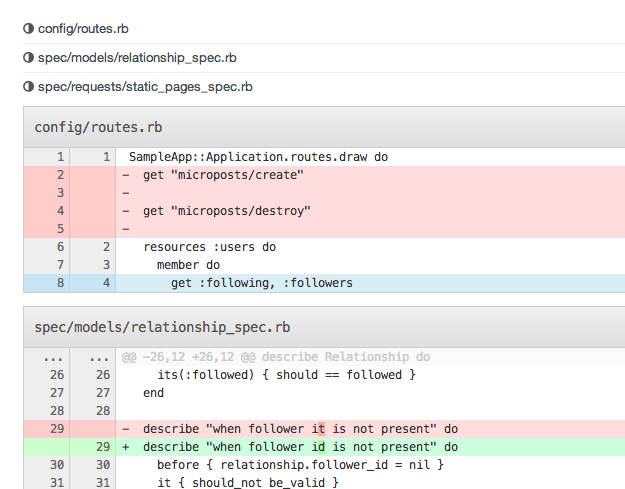Click the removed line "when follower it is not present"
625x489 pixels.
(x=371, y=429)
